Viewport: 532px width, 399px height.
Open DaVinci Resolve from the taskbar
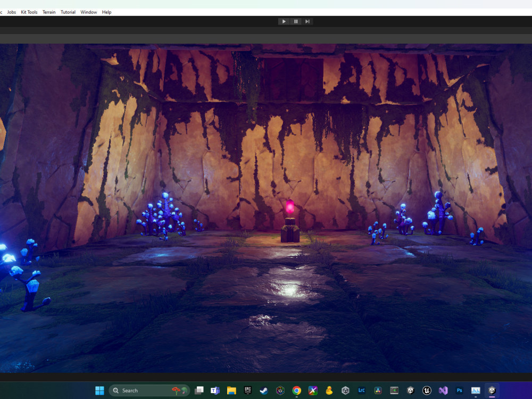tap(378, 390)
